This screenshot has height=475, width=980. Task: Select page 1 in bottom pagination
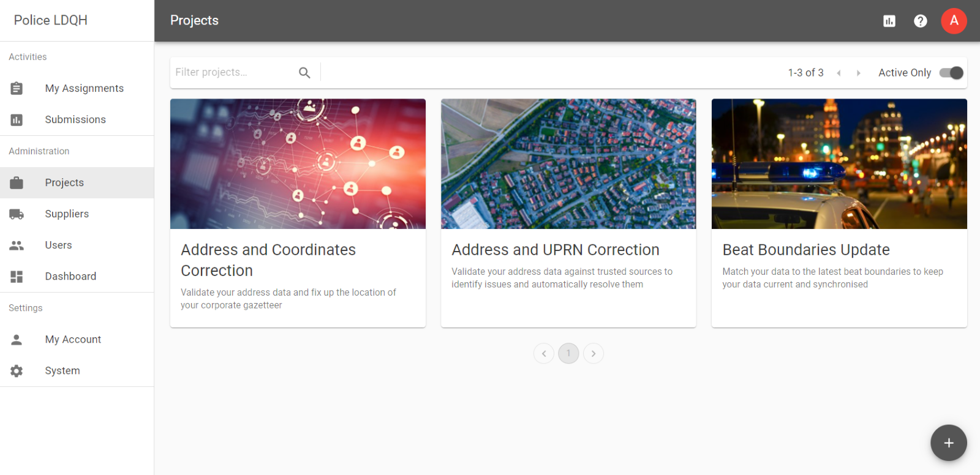pyautogui.click(x=568, y=353)
